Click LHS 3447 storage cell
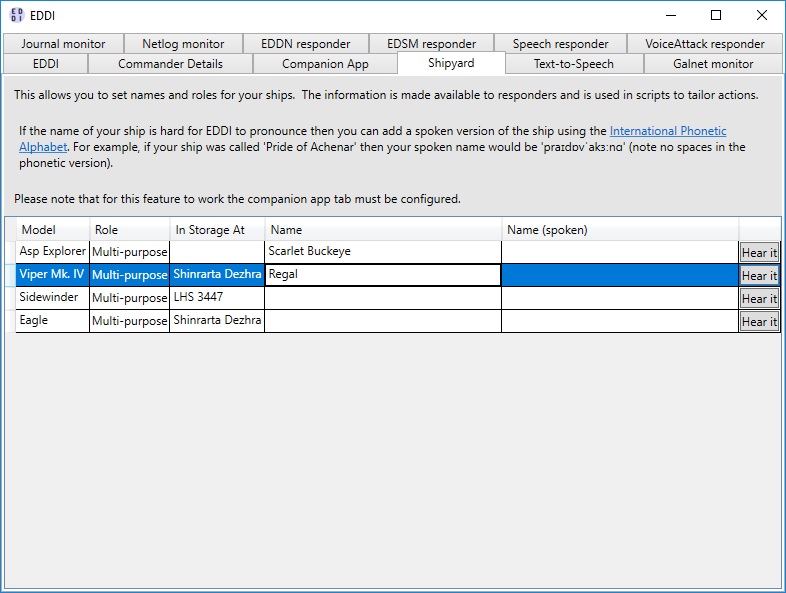 click(x=217, y=298)
